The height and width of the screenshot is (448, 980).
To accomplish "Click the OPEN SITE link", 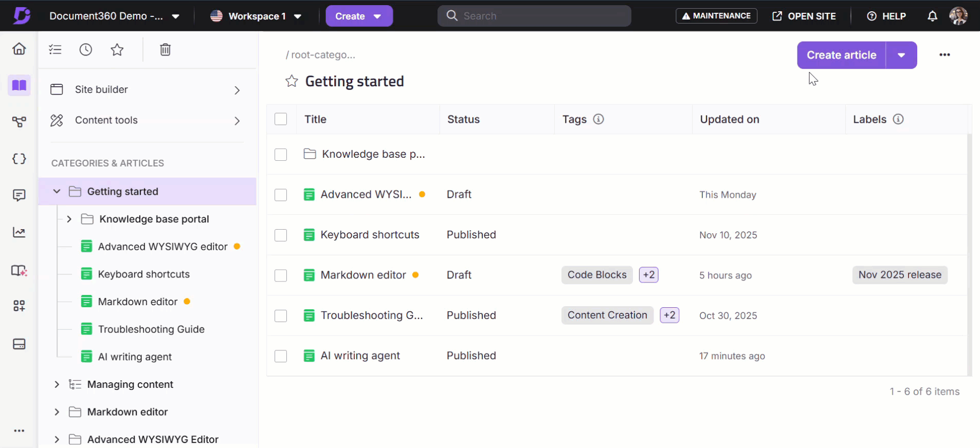I will (804, 16).
